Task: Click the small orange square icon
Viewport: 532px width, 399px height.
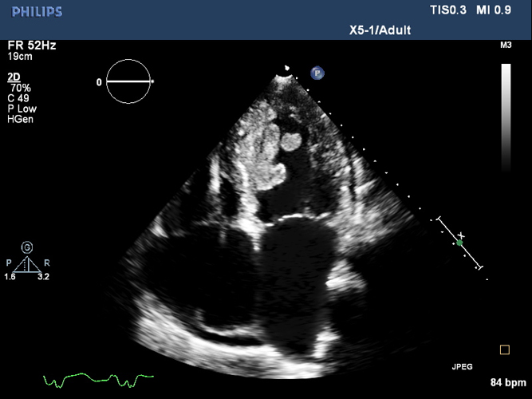Action: pos(505,350)
